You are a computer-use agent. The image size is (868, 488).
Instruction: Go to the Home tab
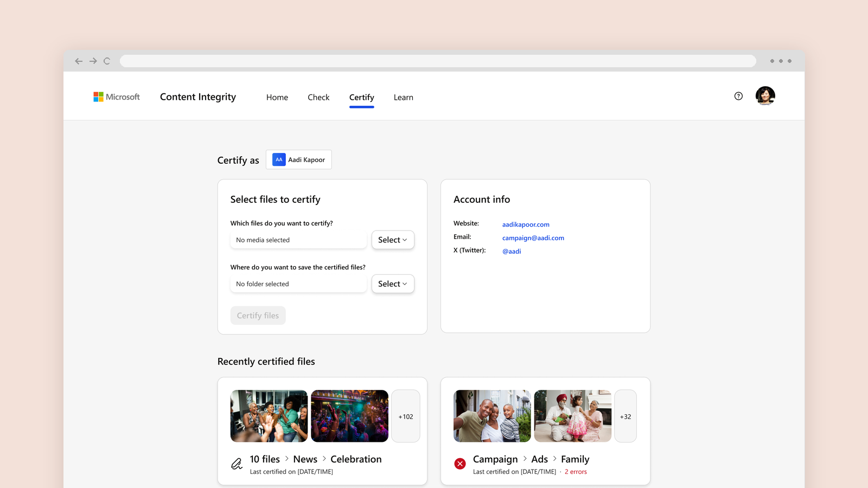277,98
